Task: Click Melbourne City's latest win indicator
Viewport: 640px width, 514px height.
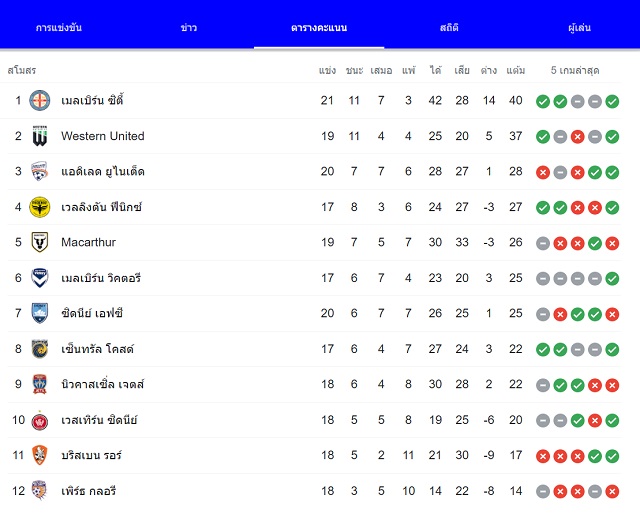Action: pos(612,101)
